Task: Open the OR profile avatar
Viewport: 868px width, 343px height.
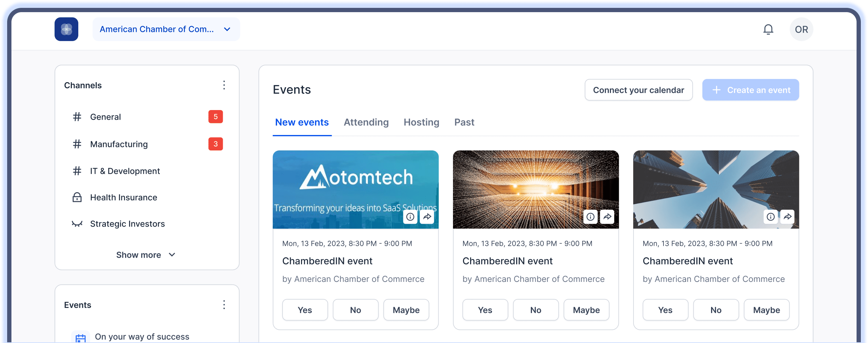Action: pos(801,29)
